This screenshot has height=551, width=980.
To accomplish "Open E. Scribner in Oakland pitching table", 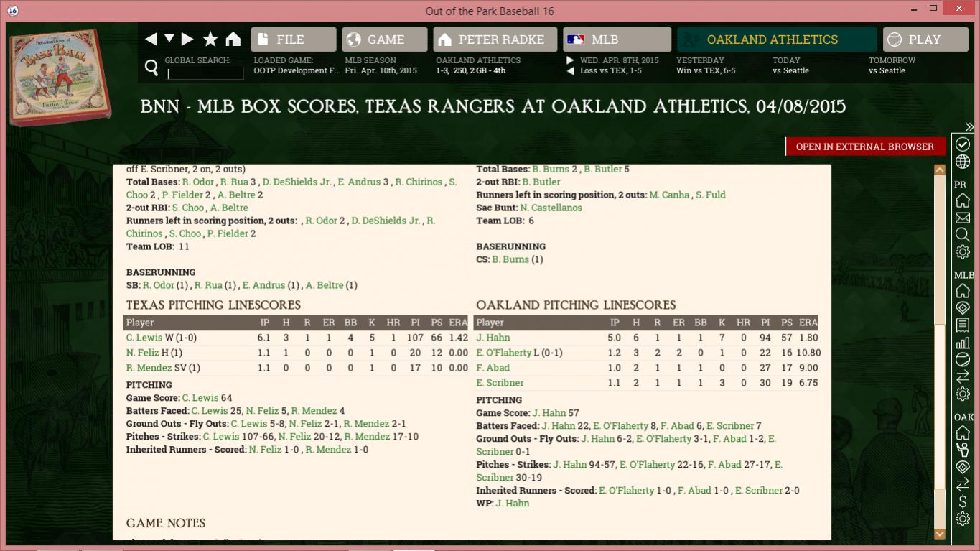I will [500, 383].
